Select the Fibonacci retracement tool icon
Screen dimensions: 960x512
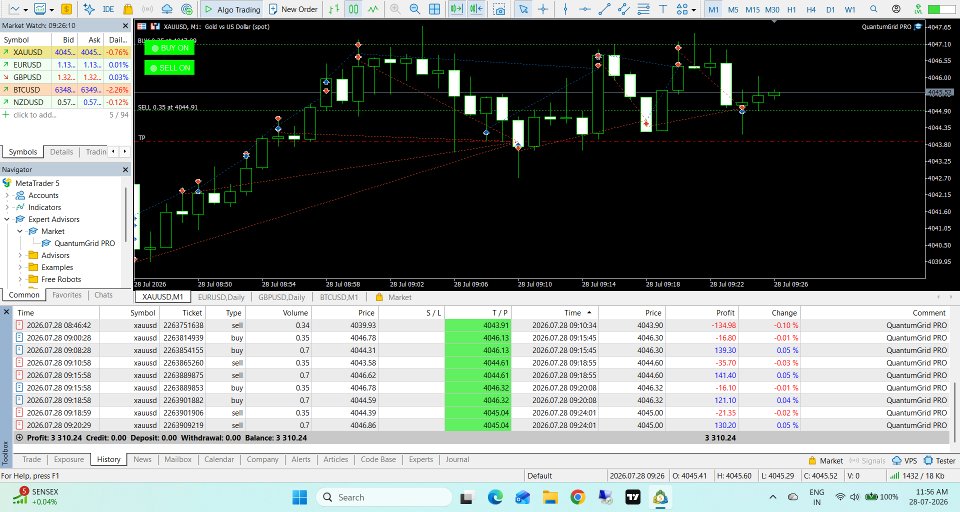pyautogui.click(x=643, y=9)
